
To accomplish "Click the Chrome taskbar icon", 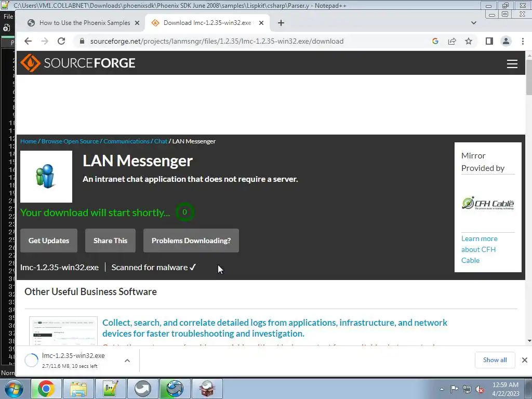I will [46, 389].
